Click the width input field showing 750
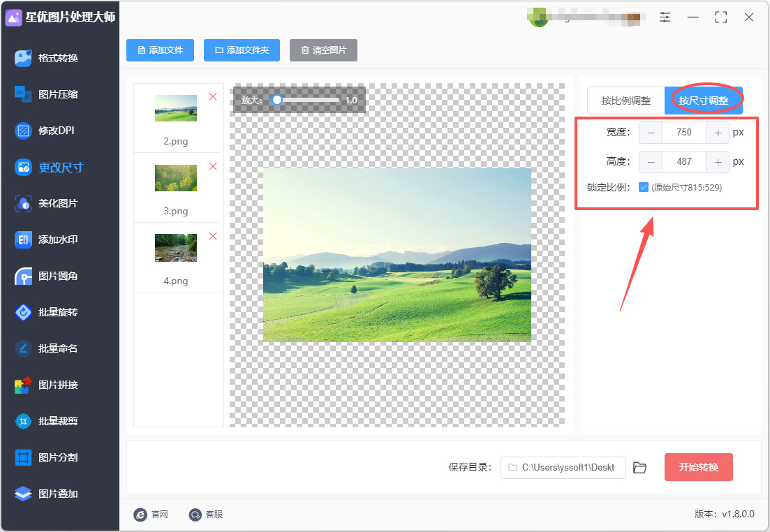The height and width of the screenshot is (532, 770). tap(684, 133)
